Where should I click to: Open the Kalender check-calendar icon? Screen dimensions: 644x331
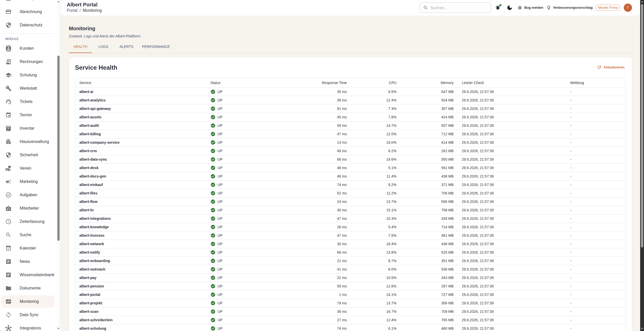(x=8, y=248)
